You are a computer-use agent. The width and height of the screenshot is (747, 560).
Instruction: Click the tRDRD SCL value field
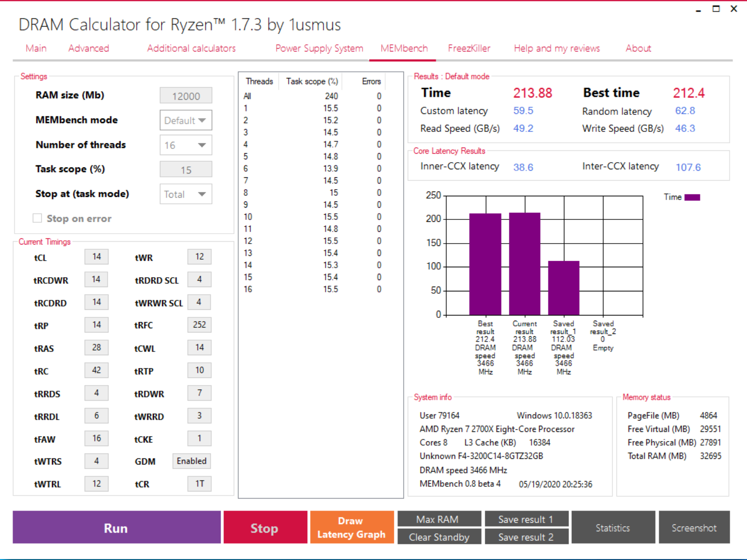coord(199,280)
